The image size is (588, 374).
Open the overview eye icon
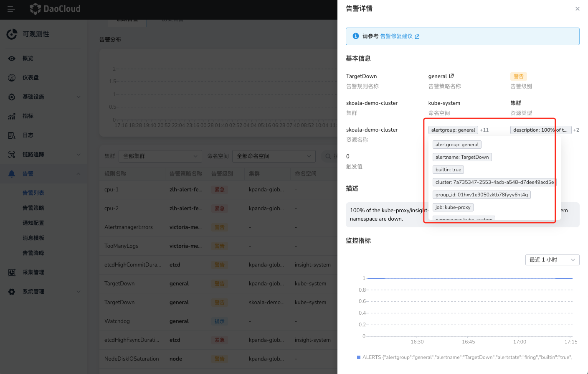point(12,59)
